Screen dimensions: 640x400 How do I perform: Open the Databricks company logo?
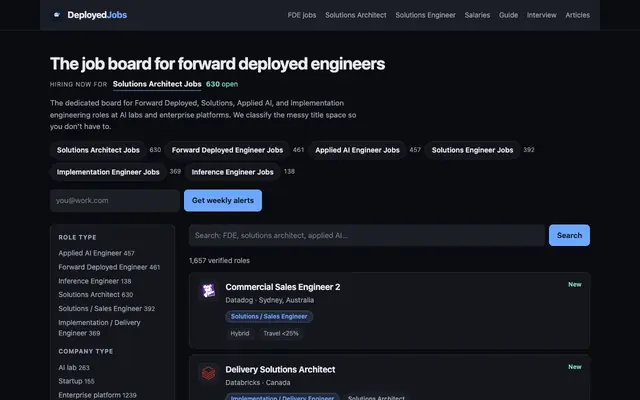pos(209,373)
